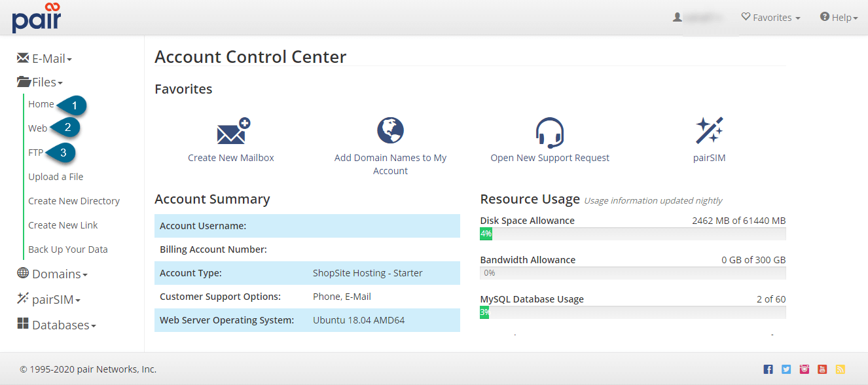868x385 pixels.
Task: Select Upload a File link
Action: click(56, 177)
